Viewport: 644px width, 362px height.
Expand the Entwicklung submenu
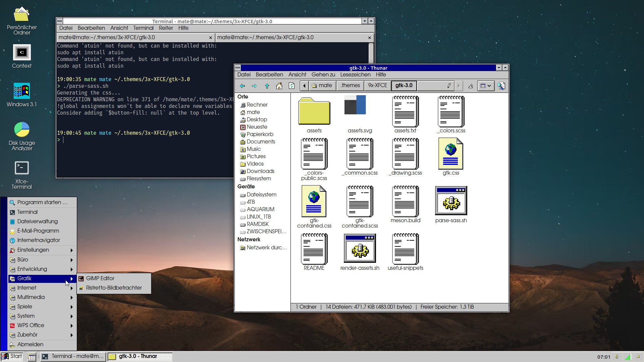pos(42,269)
